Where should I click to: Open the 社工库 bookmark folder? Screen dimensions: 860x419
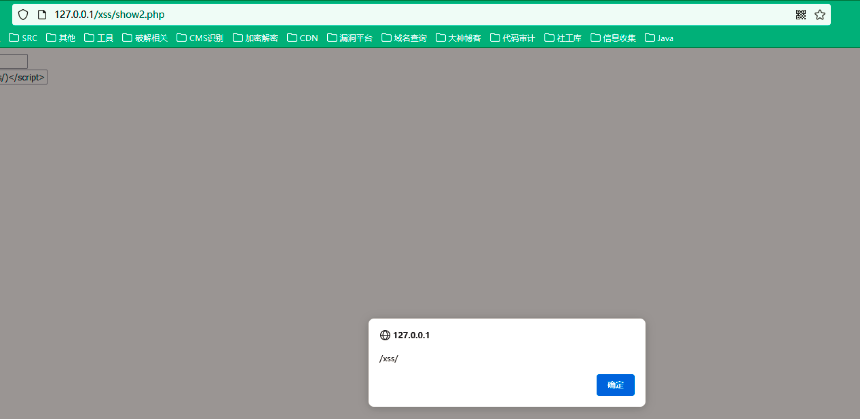tap(563, 38)
